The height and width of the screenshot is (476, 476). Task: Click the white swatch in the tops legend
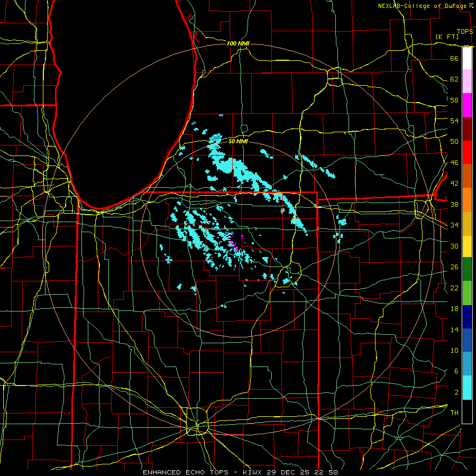467,58
